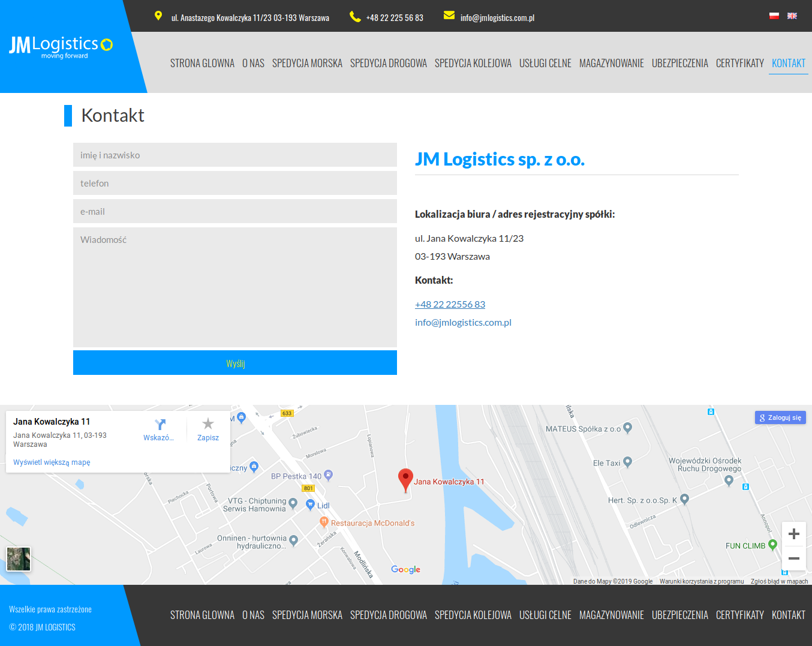Open UBEZPIECZENIA in top menu

point(680,63)
